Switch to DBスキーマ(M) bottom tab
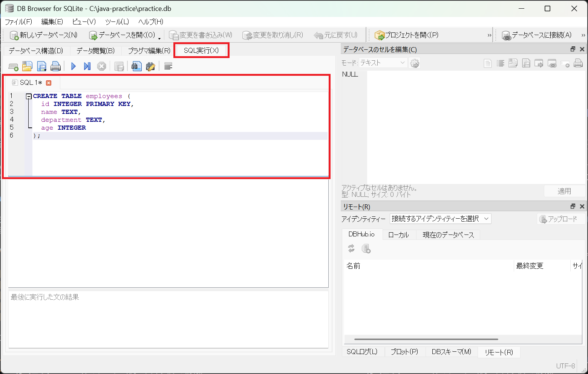Screen dimensions: 588x374 452,352
